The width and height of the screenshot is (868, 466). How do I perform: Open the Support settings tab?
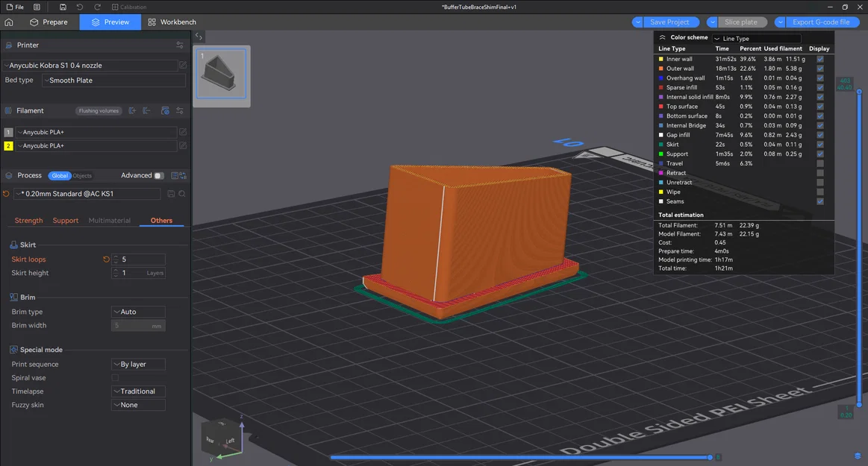[66, 221]
